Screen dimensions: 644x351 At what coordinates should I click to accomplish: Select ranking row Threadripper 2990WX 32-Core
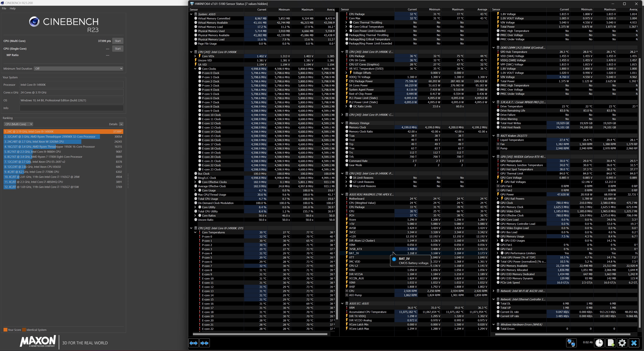(63, 137)
